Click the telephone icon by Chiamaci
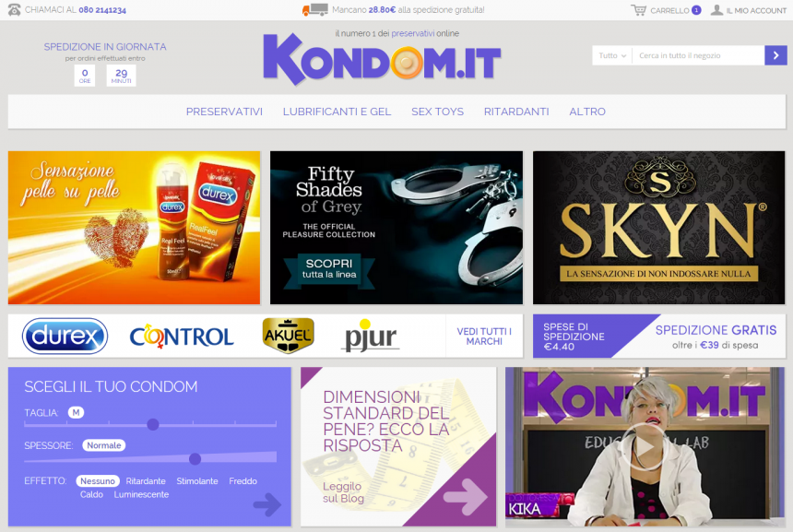The height and width of the screenshot is (532, 793). click(14, 9)
